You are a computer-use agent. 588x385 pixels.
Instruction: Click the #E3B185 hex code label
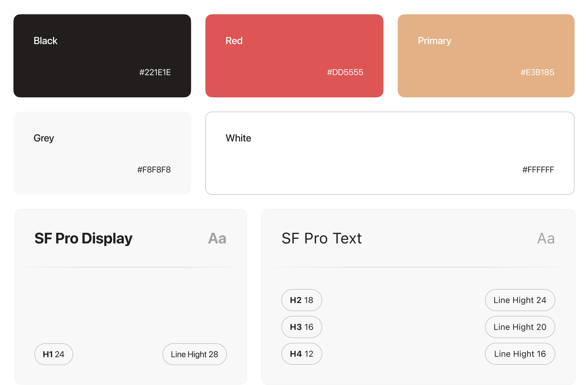pos(537,72)
